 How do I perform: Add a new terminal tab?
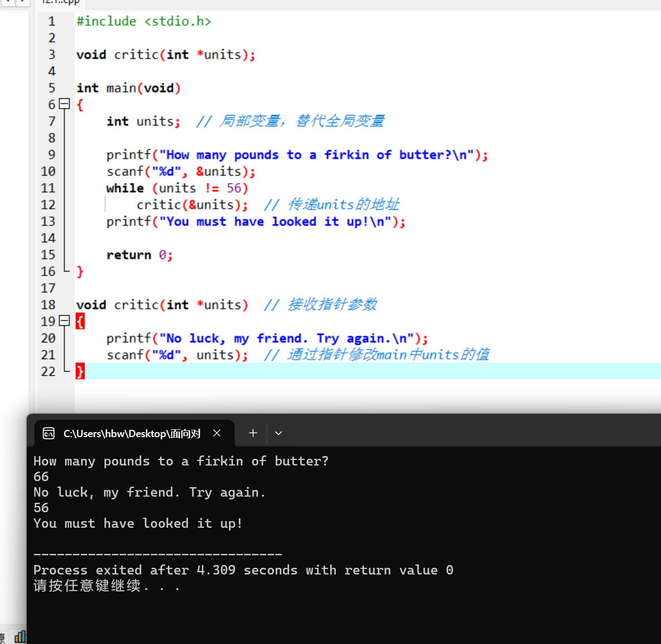[253, 433]
